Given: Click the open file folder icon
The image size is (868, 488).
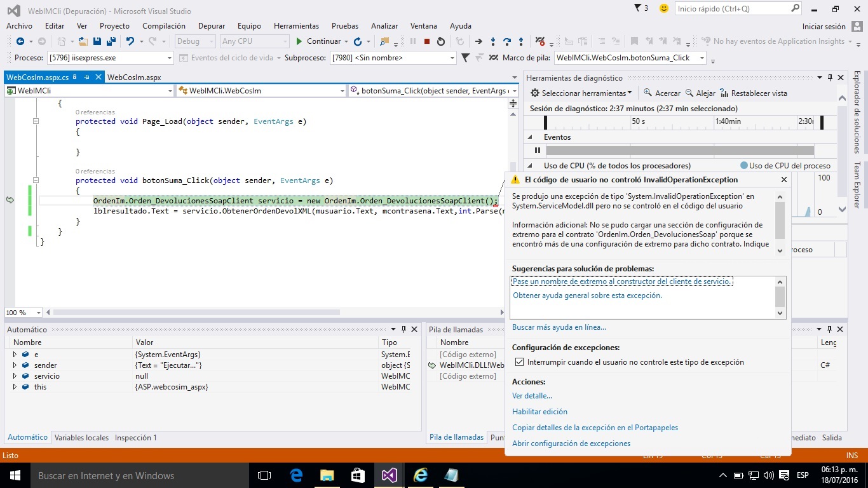Looking at the screenshot, I should coord(83,41).
